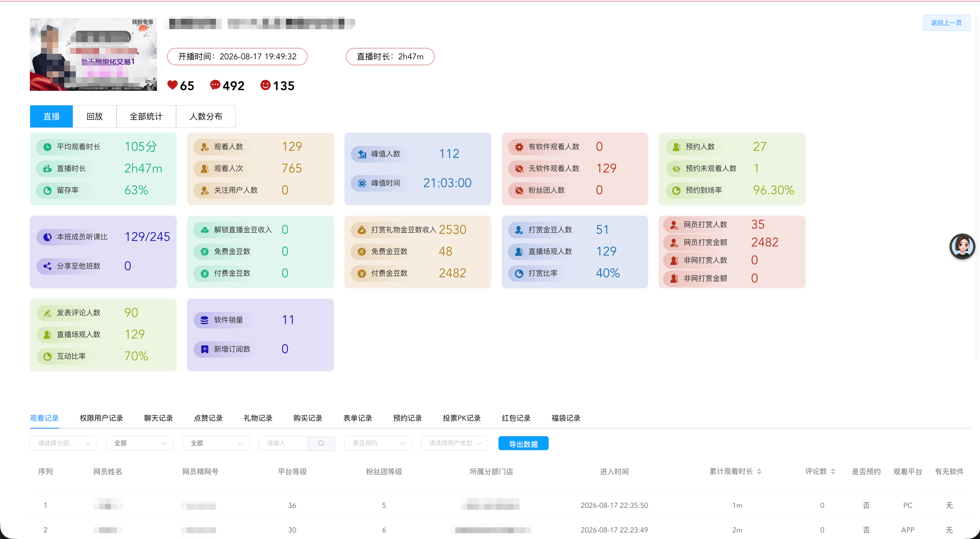Viewport: 980px width, 539px height.
Task: Click the 平均观看时长 clock icon
Action: pyautogui.click(x=47, y=147)
